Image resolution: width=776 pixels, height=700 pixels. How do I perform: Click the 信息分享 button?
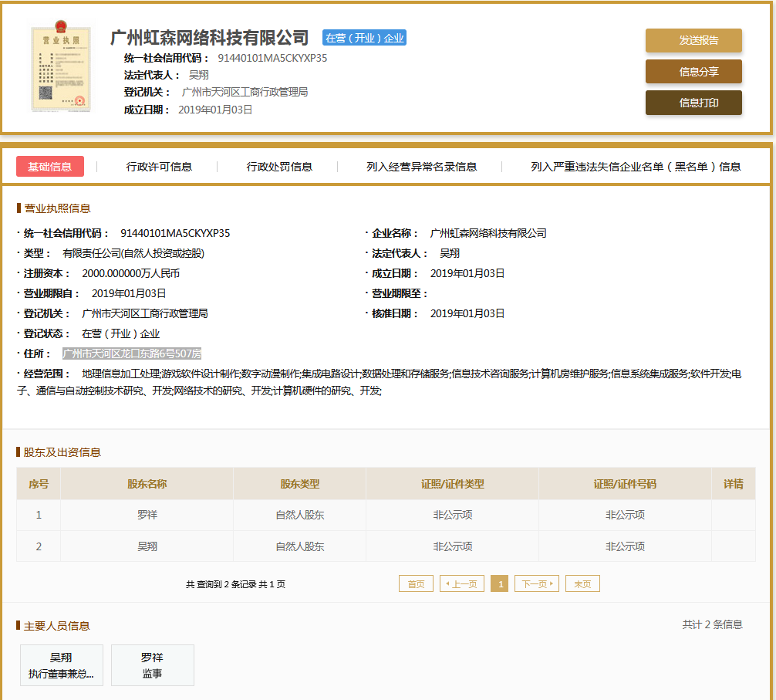[693, 71]
